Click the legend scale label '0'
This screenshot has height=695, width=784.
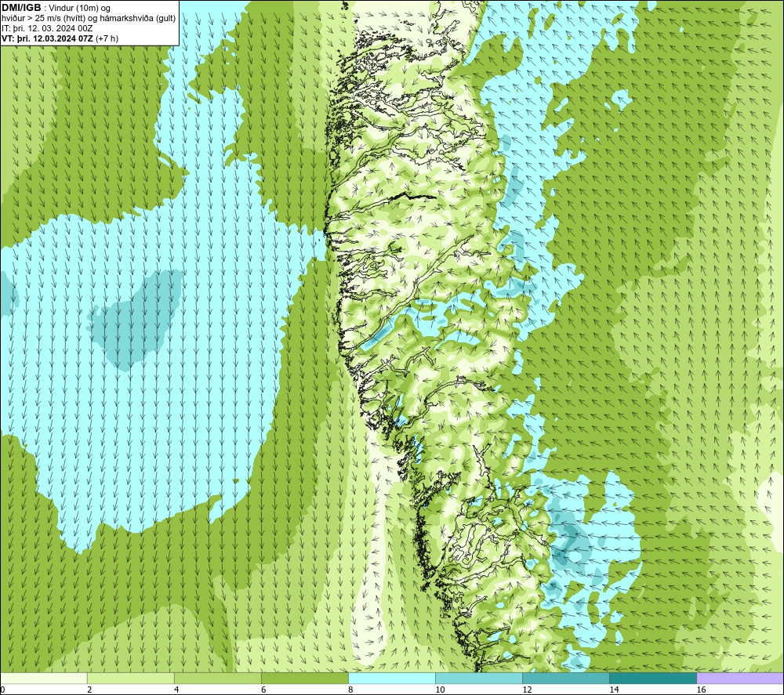click(x=2, y=690)
